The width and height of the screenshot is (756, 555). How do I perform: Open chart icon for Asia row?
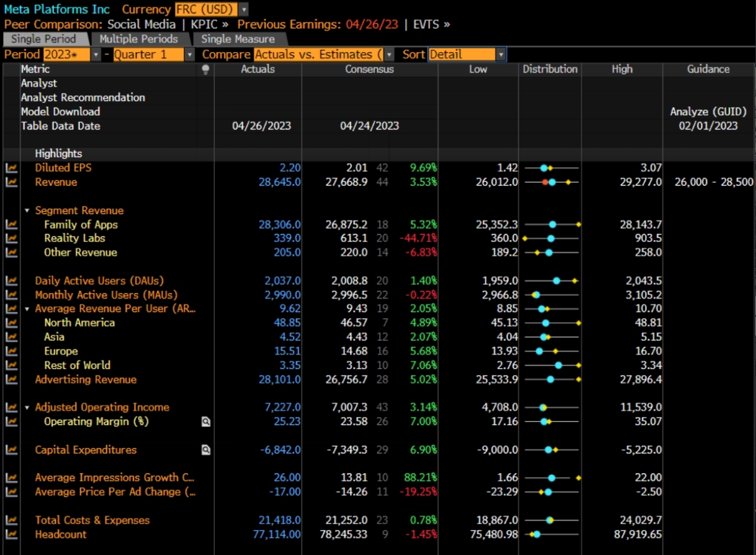tap(11, 337)
